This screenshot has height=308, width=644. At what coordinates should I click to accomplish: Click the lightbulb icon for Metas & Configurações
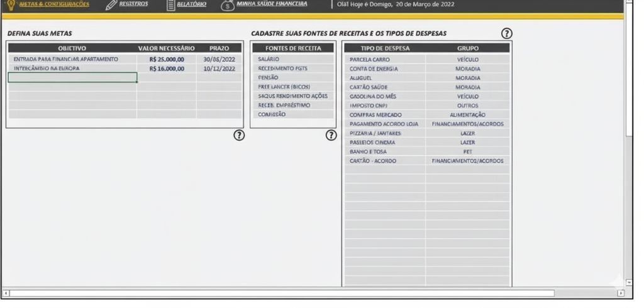click(11, 5)
